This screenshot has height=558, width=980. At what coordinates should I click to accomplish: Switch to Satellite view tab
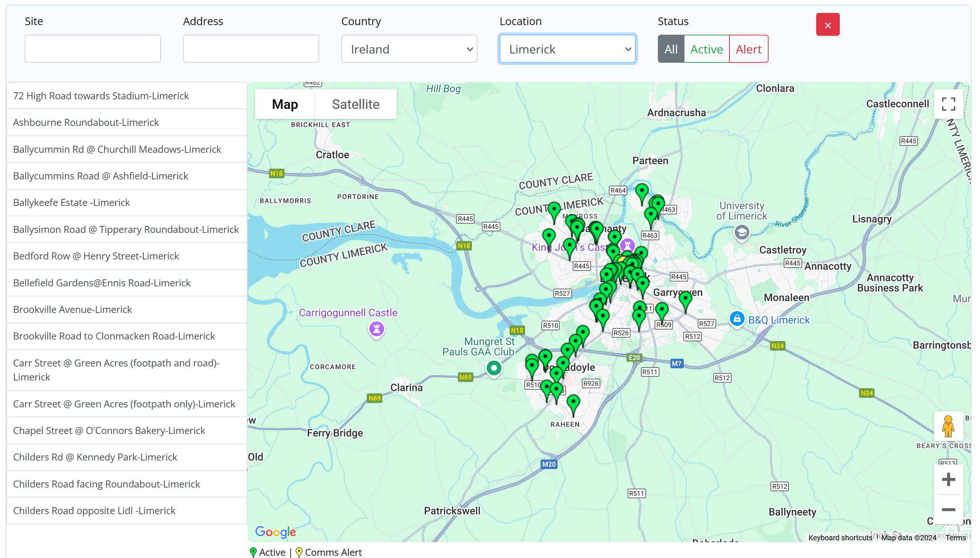coord(355,104)
